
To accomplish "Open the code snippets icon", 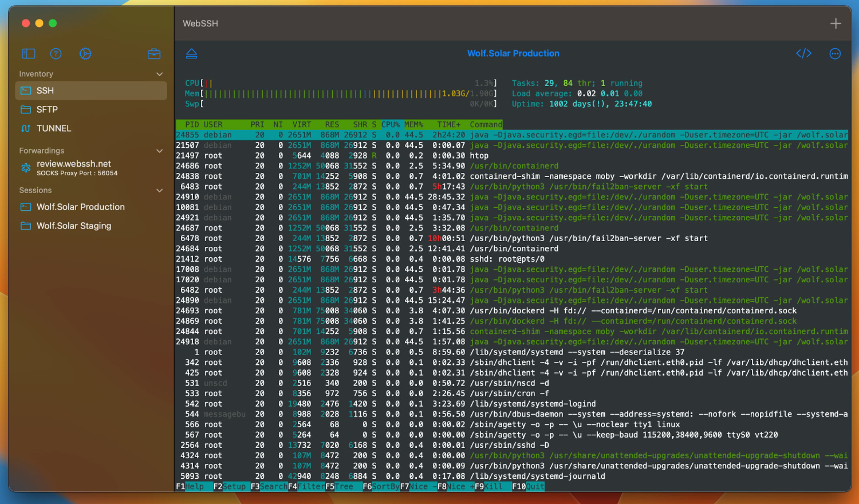I will [x=803, y=54].
